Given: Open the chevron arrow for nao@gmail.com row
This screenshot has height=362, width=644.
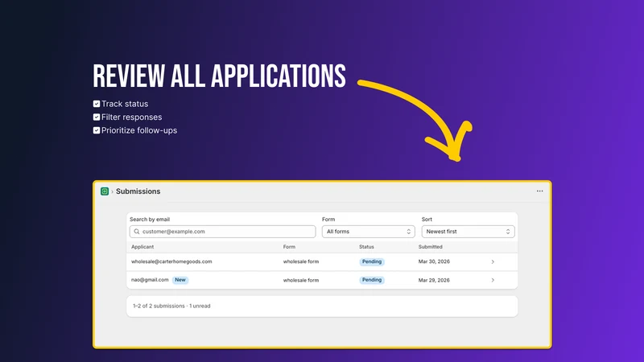Looking at the screenshot, I should pos(493,280).
